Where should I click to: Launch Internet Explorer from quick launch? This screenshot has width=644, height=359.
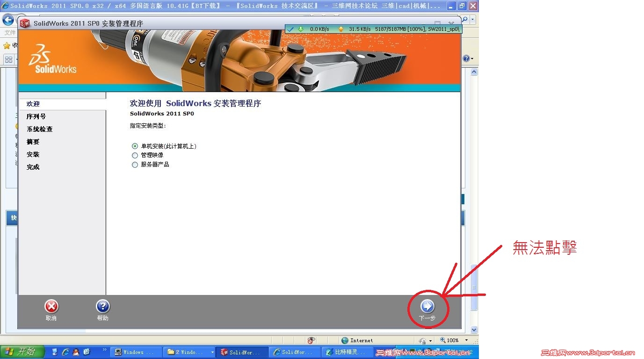(x=65, y=352)
